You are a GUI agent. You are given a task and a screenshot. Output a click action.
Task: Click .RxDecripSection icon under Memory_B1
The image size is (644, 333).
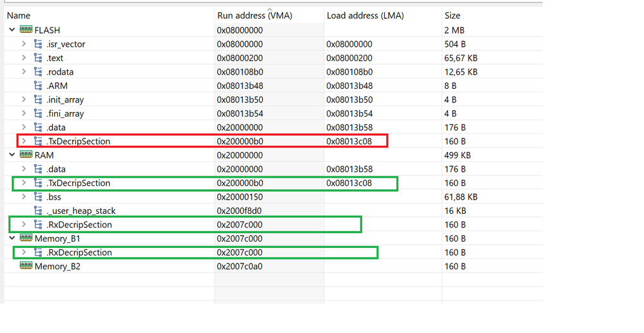[38, 252]
